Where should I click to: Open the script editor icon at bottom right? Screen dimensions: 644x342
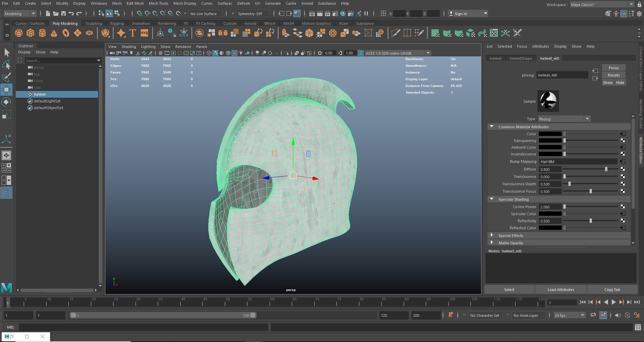(638, 327)
